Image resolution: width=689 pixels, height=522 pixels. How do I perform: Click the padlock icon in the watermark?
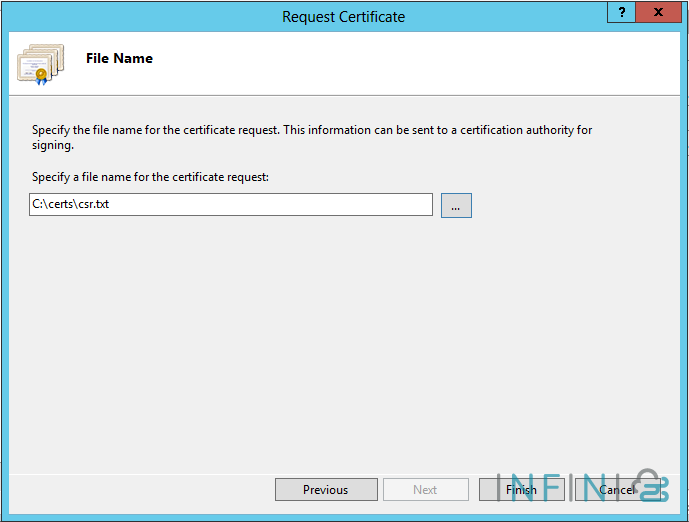[648, 486]
